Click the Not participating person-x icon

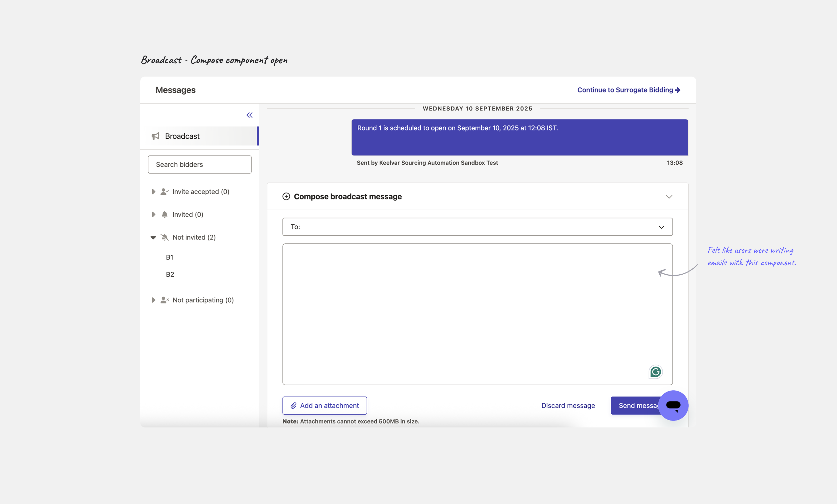pyautogui.click(x=164, y=300)
